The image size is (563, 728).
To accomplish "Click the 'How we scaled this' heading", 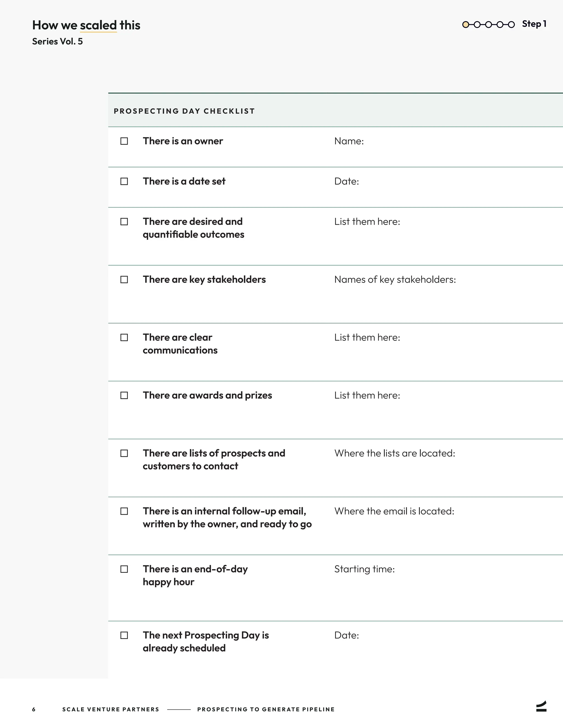I will pyautogui.click(x=86, y=25).
